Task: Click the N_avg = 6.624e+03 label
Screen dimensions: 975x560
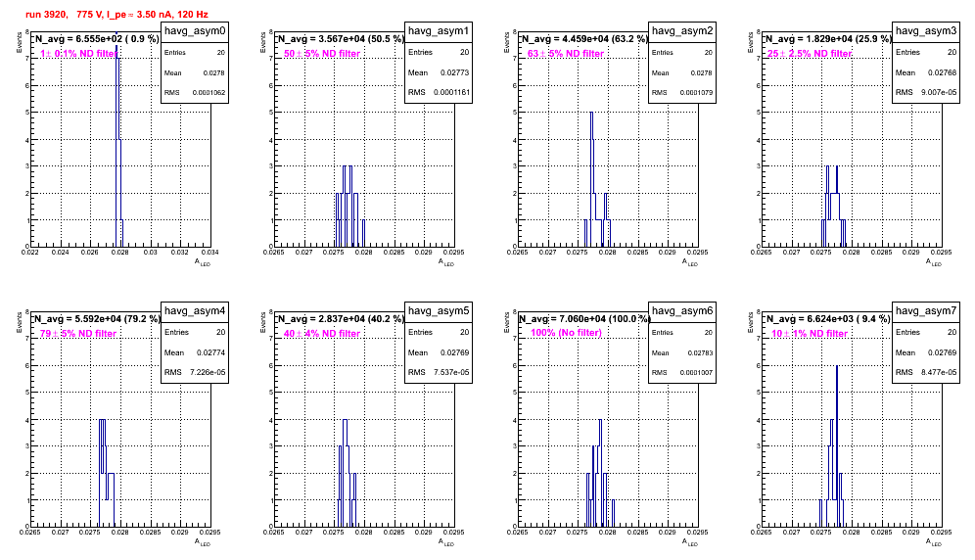Action: tap(828, 319)
